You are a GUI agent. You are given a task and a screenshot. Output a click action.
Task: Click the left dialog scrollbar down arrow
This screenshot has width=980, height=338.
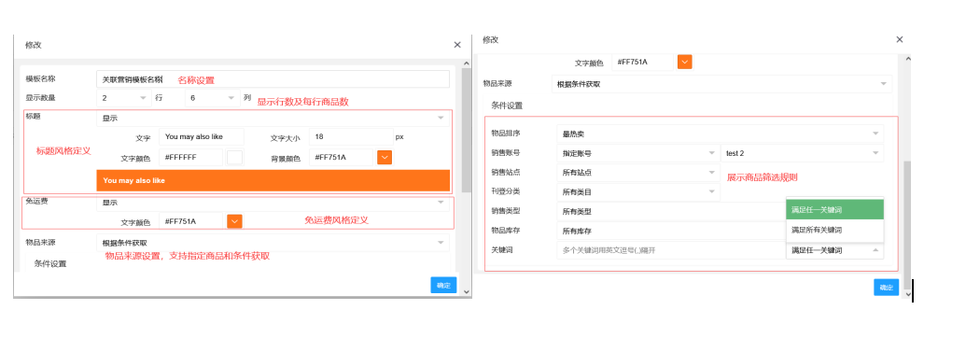[467, 291]
